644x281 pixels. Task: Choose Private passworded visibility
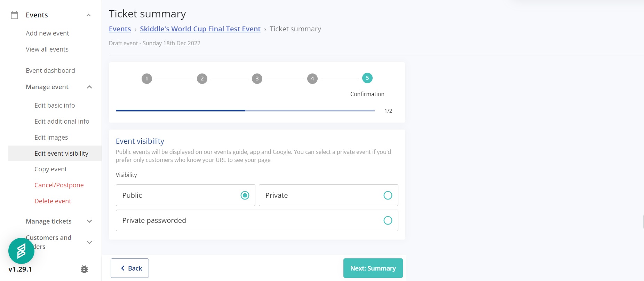tap(388, 220)
